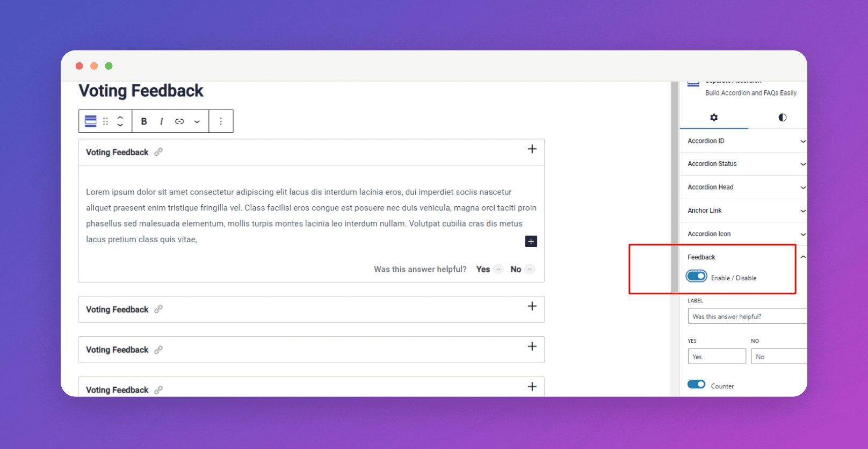
Task: Switch to the Styles half-circle tab
Action: tap(782, 118)
